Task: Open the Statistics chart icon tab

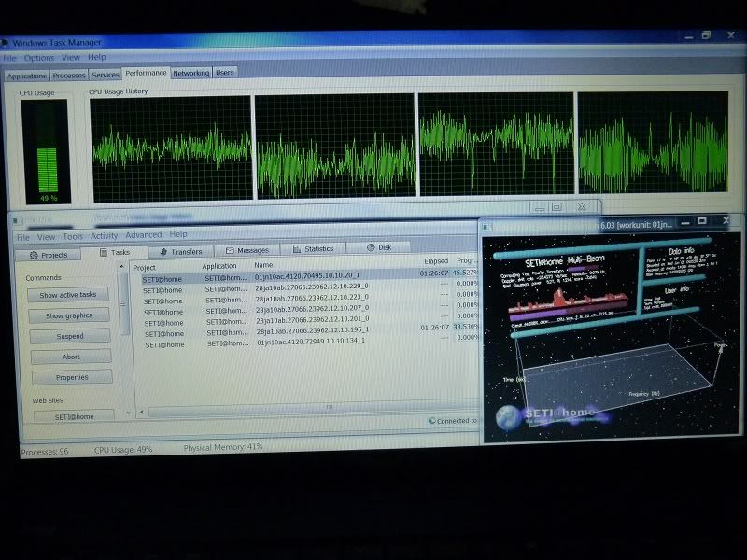Action: [297, 249]
